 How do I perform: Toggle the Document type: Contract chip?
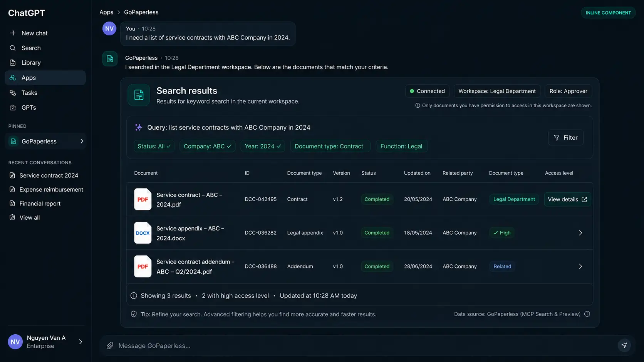[x=330, y=146]
